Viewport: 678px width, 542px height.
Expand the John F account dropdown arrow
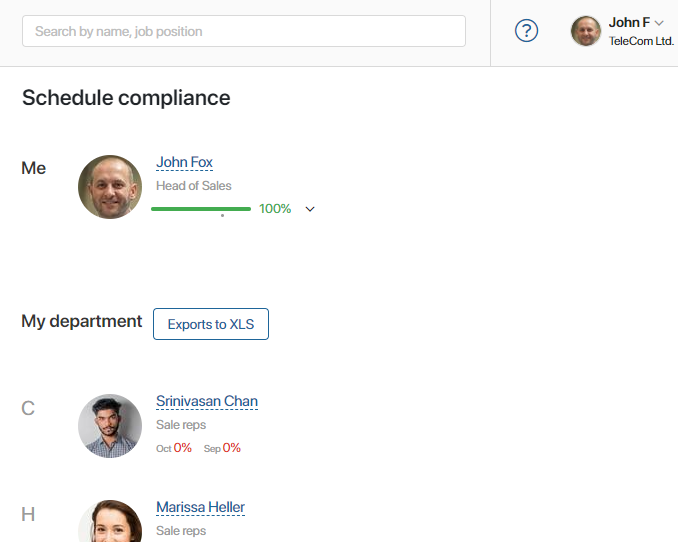(659, 23)
